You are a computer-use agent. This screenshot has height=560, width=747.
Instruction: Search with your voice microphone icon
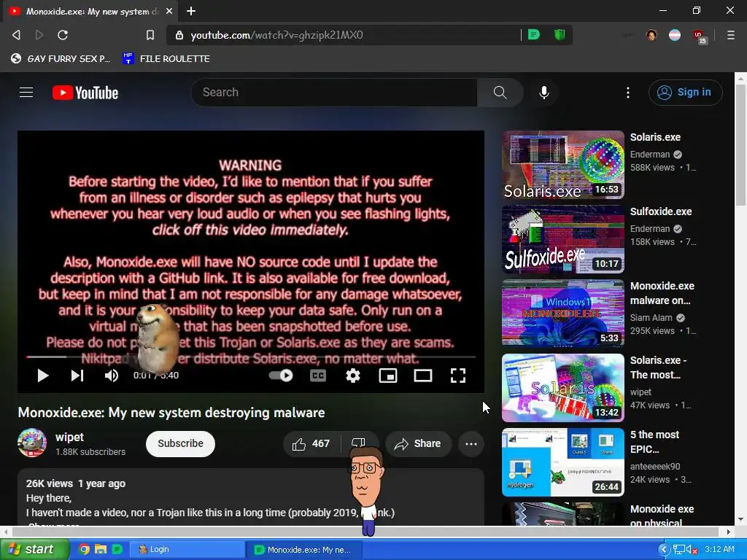544,93
